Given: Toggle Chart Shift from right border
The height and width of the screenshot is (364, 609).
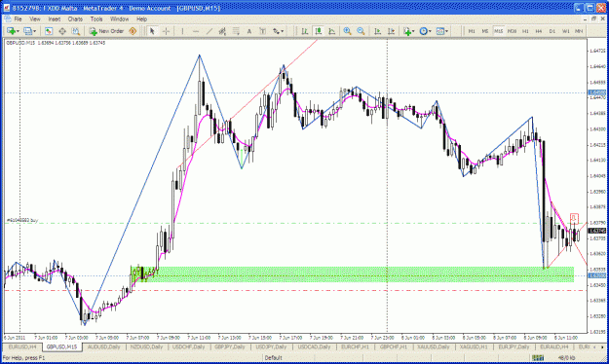Looking at the screenshot, I should tap(391, 31).
